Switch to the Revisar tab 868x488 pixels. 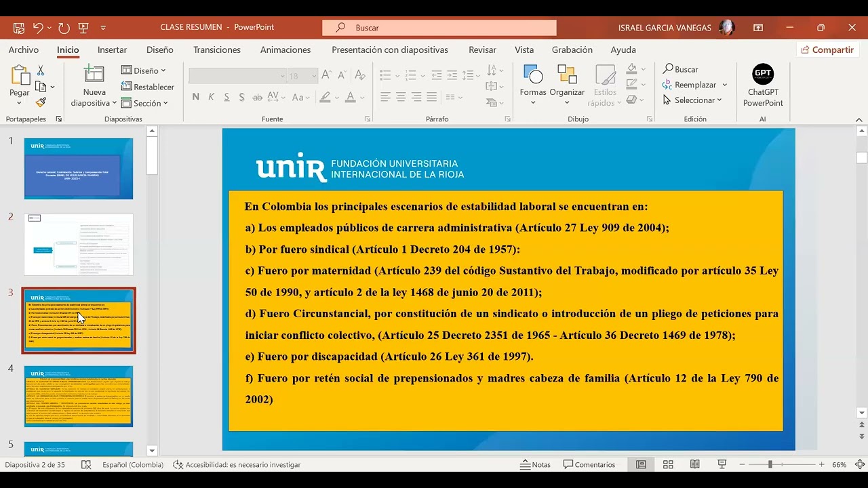[483, 49]
